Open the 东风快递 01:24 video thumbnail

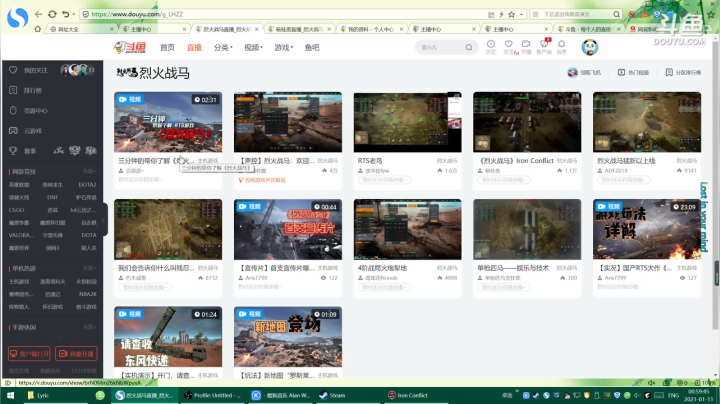[168, 337]
